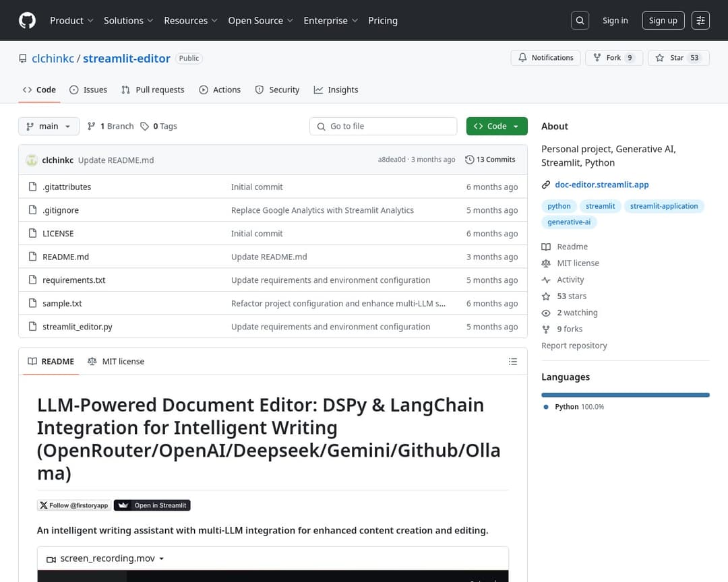Click the repository icon beside clchinkc

pos(23,59)
